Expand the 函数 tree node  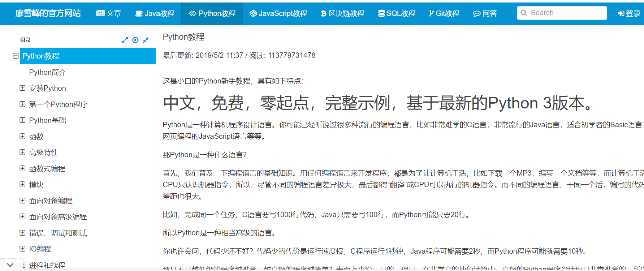click(x=22, y=136)
